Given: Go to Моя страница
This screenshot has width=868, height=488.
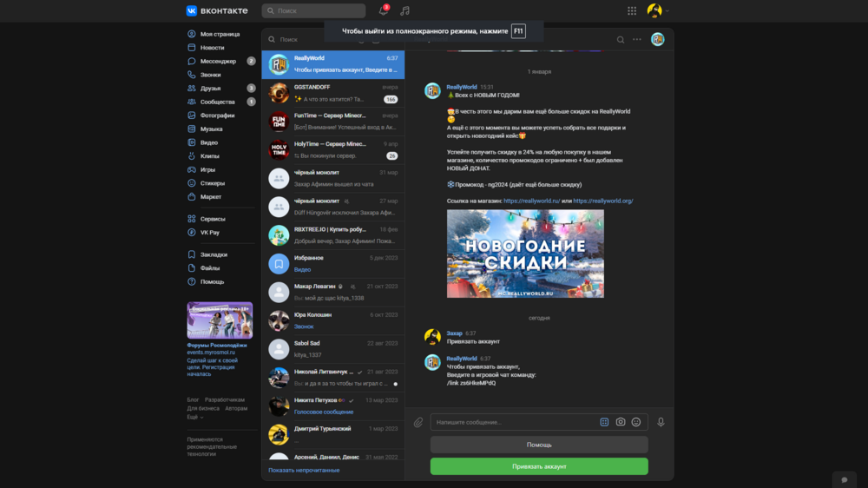Looking at the screenshot, I should (x=220, y=34).
